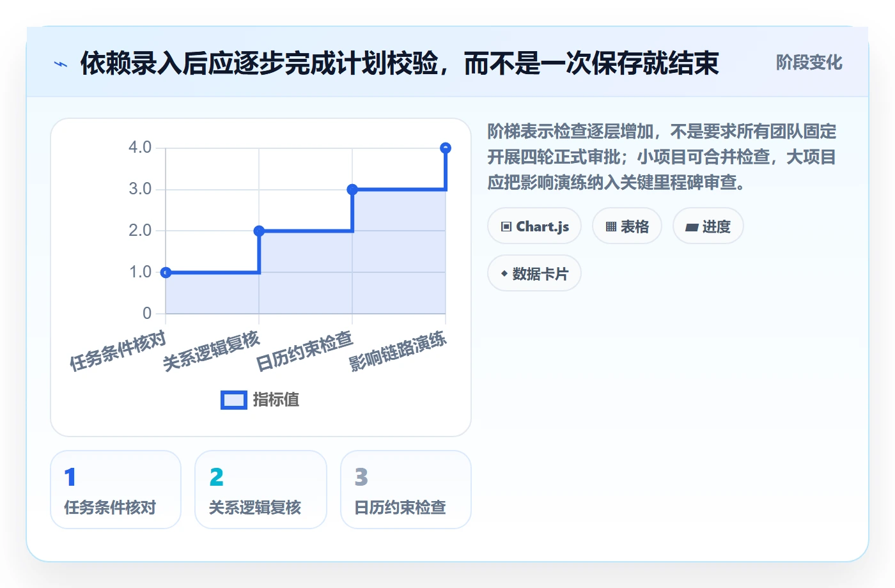Click the y-axis value 3.0
895x588 pixels.
pos(140,189)
